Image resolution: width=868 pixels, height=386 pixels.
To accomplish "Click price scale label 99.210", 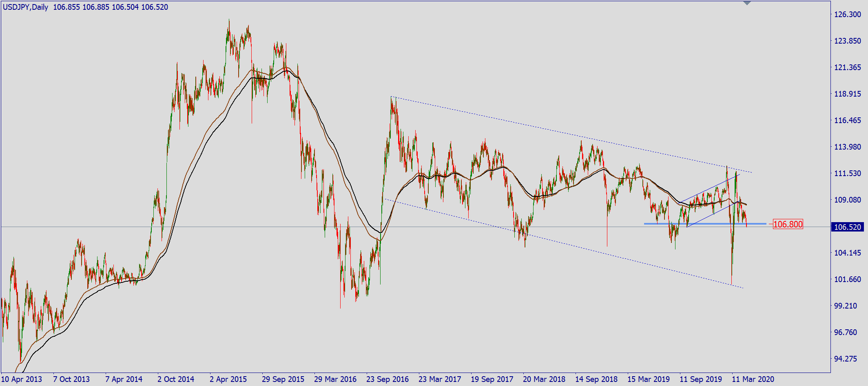I will pyautogui.click(x=846, y=306).
